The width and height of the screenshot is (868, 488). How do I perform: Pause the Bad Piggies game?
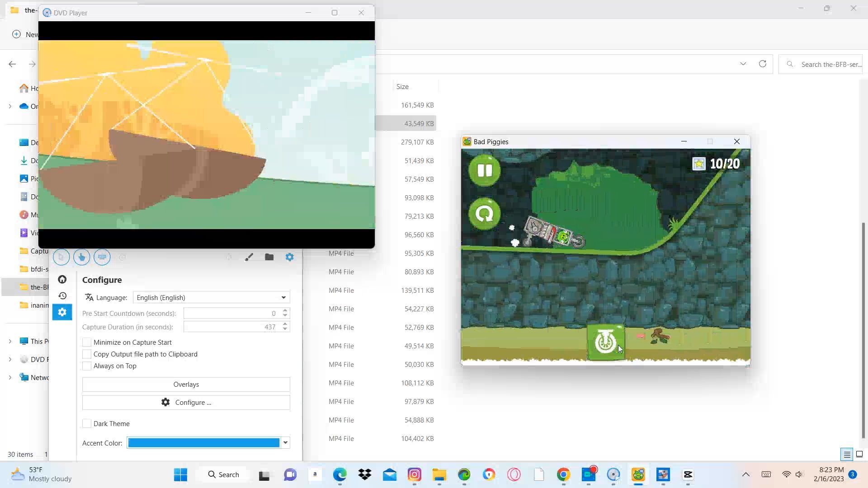[484, 171]
